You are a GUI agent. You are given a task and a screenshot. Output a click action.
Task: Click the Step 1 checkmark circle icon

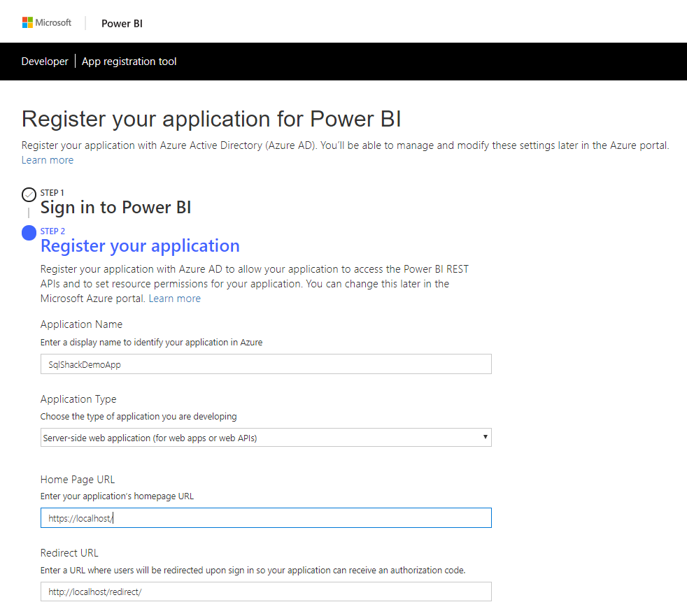pyautogui.click(x=29, y=194)
